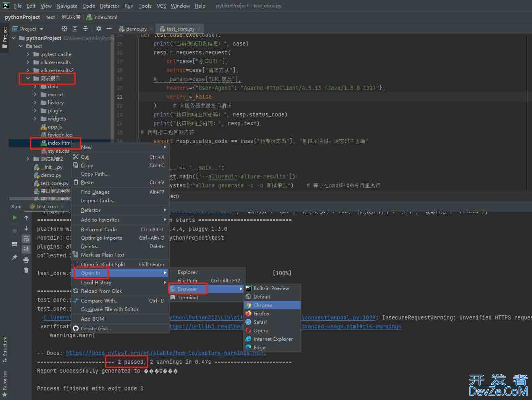The image size is (532, 400).
Task: Click the Select Opened File target icon
Action: 64,29
